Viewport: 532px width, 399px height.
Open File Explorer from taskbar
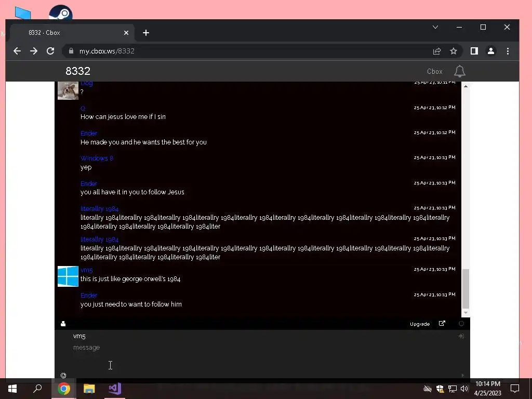pyautogui.click(x=89, y=389)
